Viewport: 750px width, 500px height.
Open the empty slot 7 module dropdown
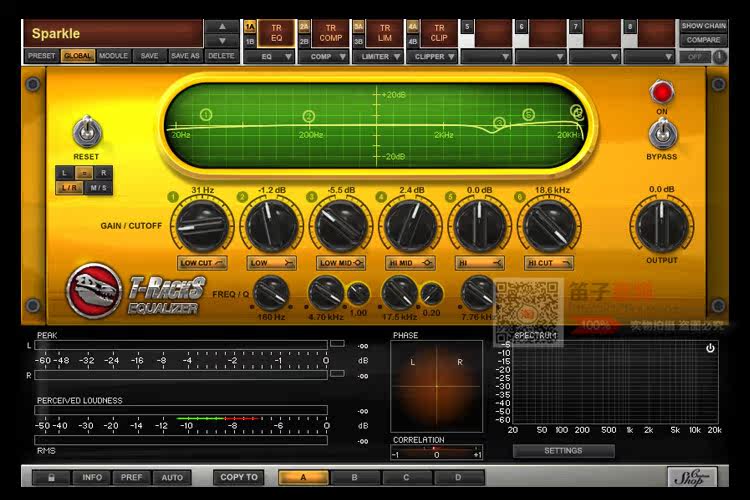(596, 57)
